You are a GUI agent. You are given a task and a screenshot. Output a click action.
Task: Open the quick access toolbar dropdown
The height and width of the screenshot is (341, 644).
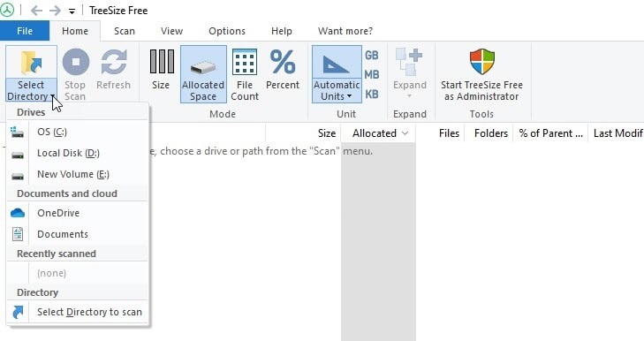pos(72,11)
